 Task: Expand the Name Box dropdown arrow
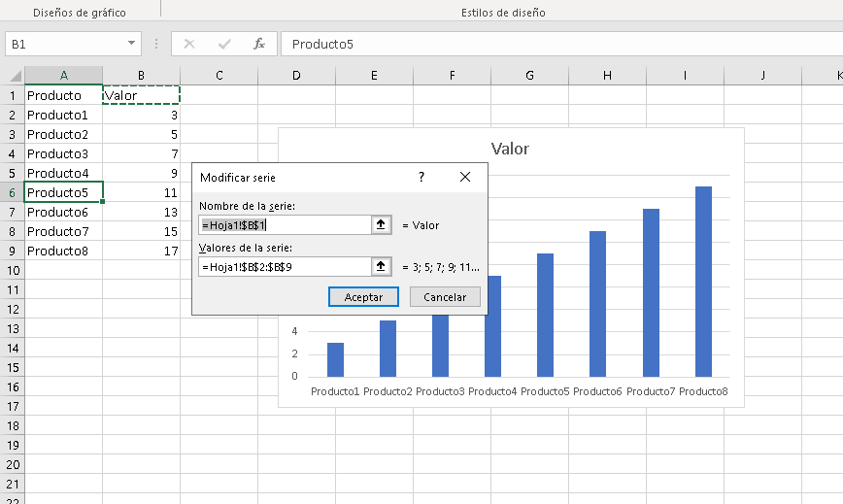coord(131,43)
